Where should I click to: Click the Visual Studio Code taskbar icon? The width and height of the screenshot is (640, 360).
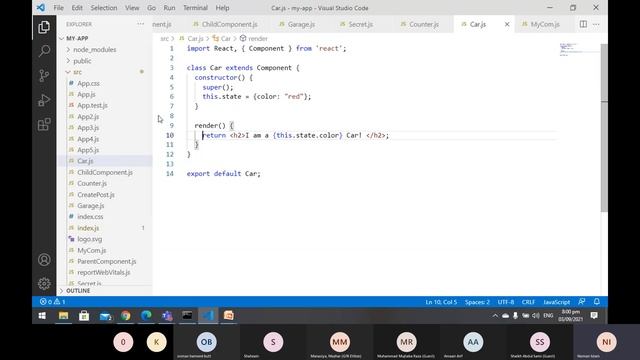point(208,316)
